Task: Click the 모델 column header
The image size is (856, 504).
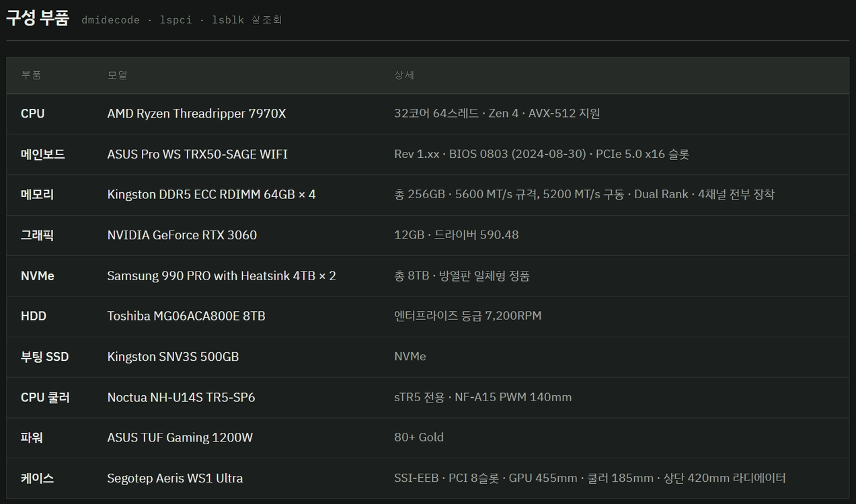Action: [117, 75]
